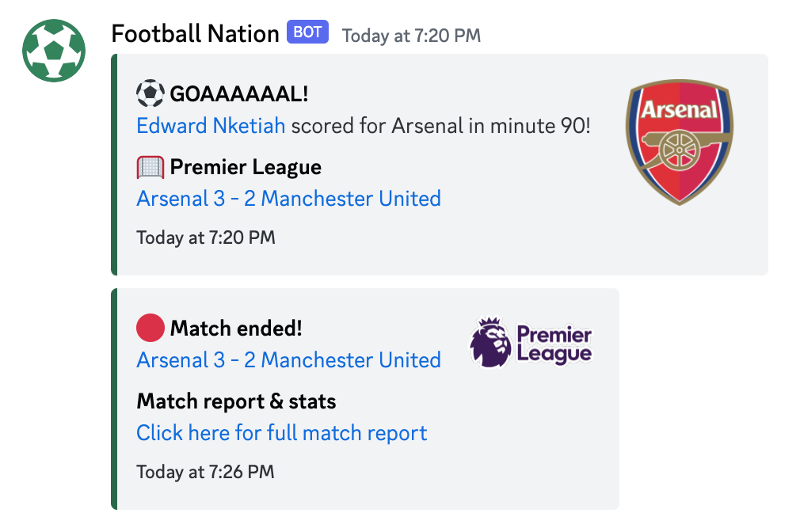Click the goal embed footer timestamp 7:20 PM
Screen dimensions: 800x532
(206, 237)
